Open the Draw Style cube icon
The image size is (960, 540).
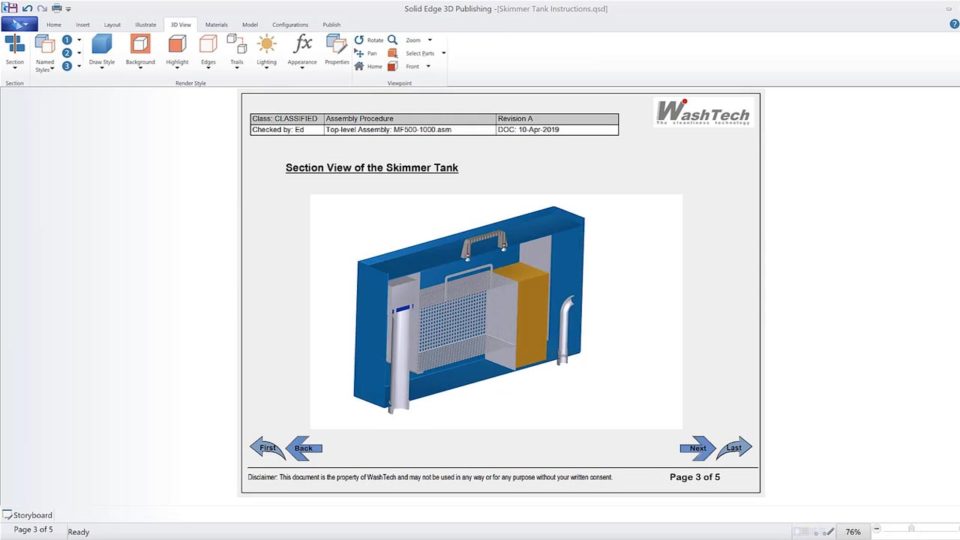pos(102,44)
